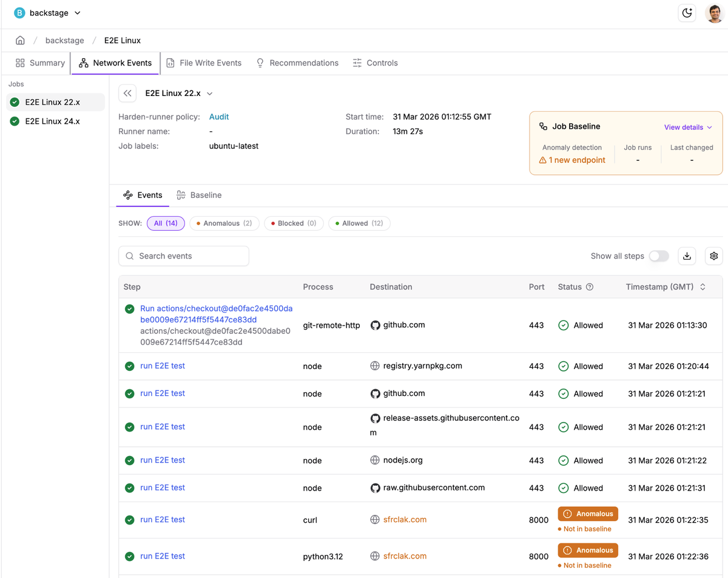Filter events by Anomalous
This screenshot has height=578, width=728.
224,223
